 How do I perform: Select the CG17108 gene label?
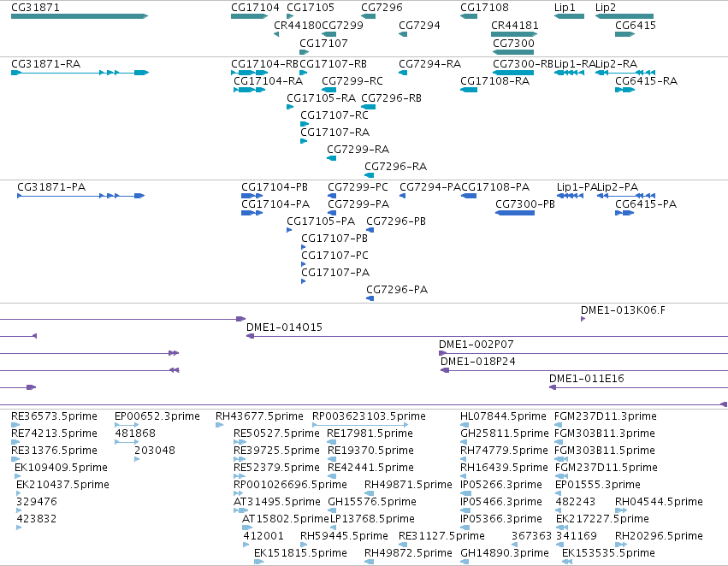(x=484, y=8)
